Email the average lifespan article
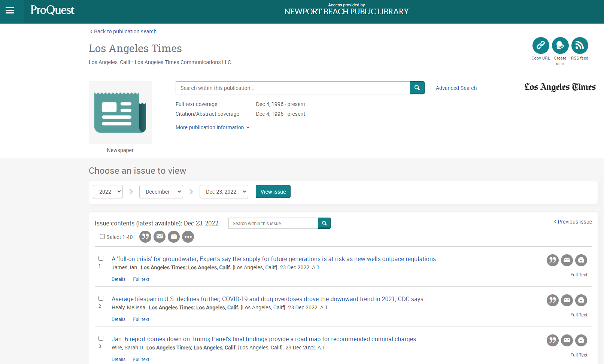 tap(567, 300)
